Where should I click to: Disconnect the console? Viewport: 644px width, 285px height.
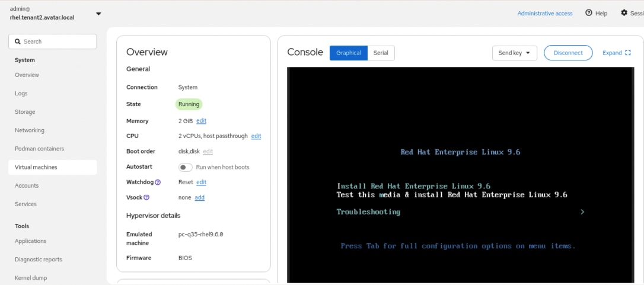[568, 53]
